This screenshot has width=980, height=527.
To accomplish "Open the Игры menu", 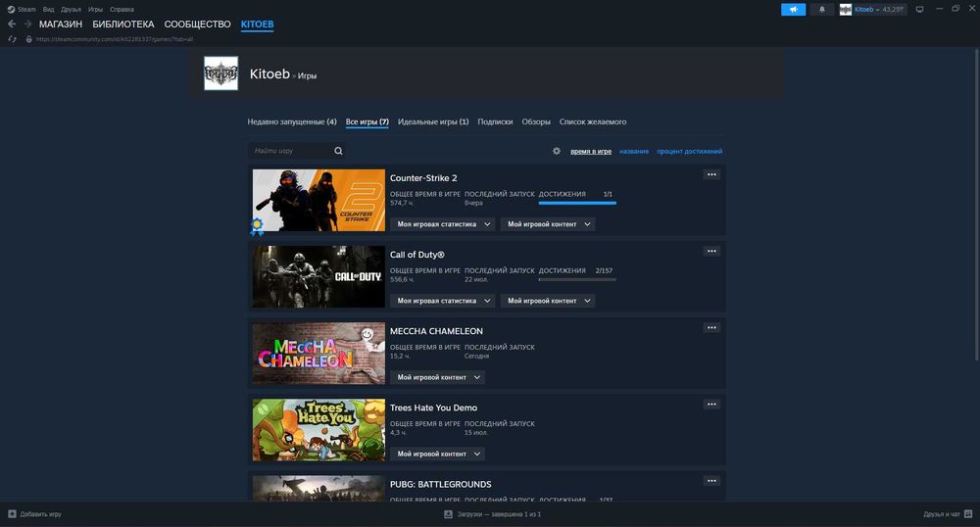I will [95, 10].
